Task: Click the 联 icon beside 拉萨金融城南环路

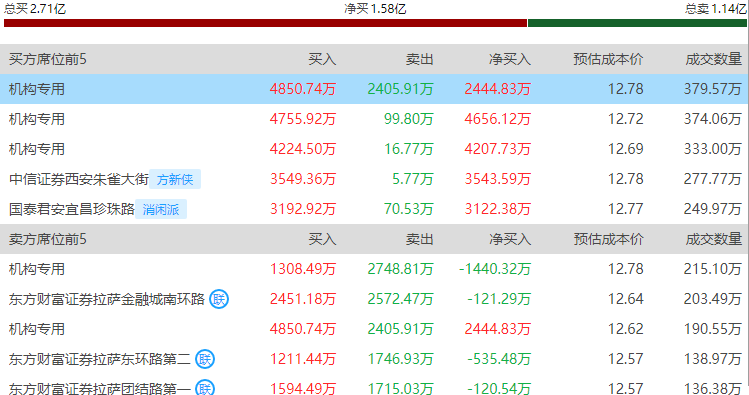Action: [219, 299]
